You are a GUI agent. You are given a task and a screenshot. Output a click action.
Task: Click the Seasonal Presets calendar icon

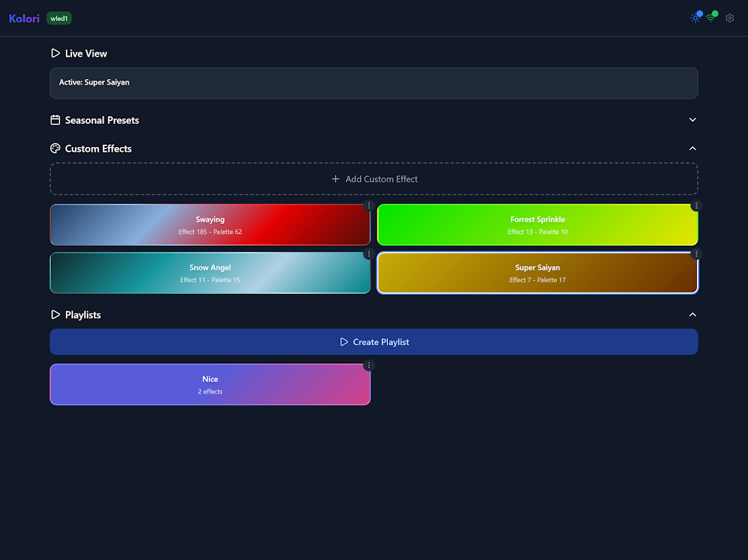(x=55, y=120)
